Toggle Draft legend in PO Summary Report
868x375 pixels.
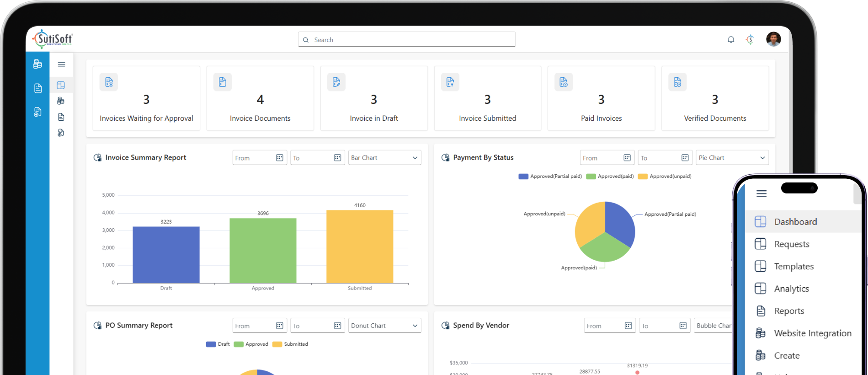218,344
